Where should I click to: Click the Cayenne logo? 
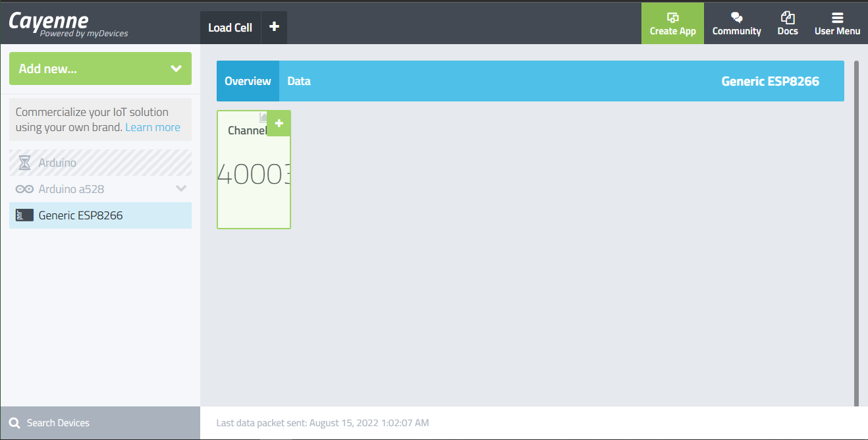(49, 22)
